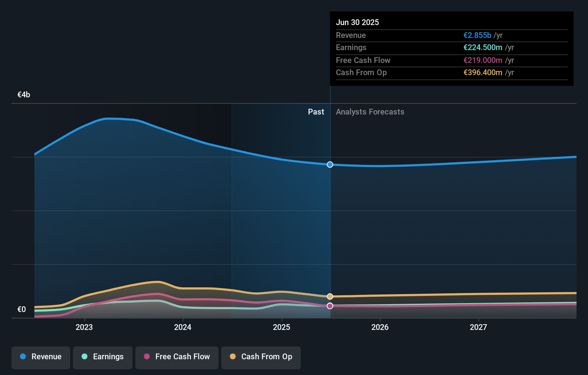Click the 2023 axis label

click(84, 327)
